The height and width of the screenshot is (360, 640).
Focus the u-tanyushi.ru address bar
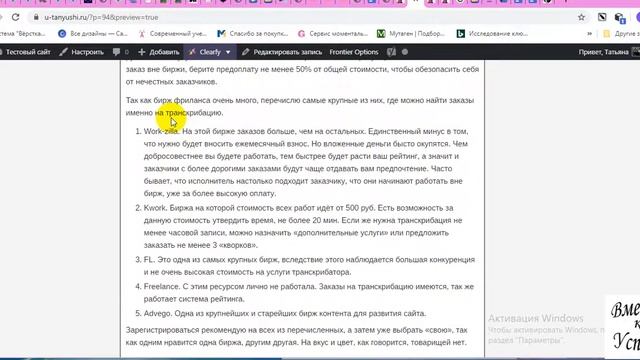click(x=302, y=17)
